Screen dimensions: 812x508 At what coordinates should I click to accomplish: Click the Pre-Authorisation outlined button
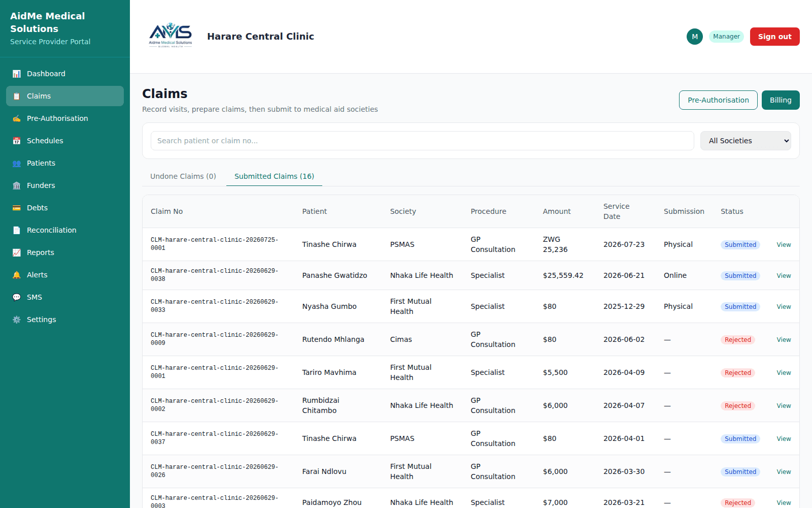718,100
